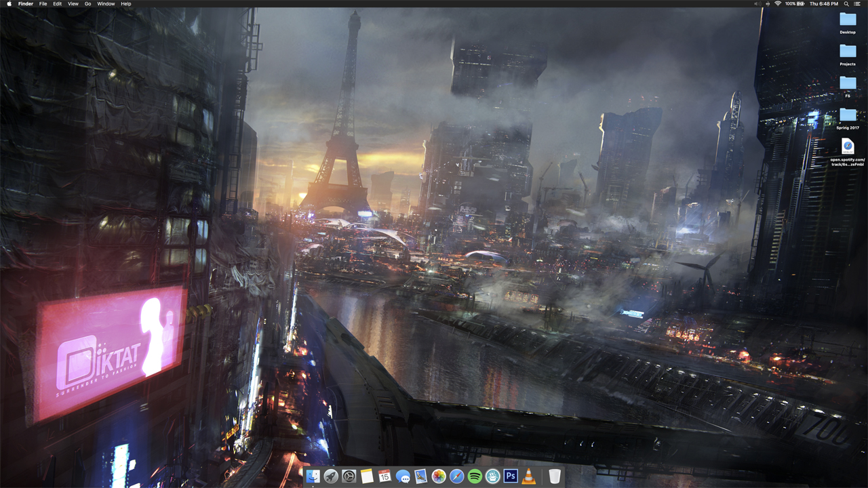Click the 100% battery indicator

pos(795,3)
